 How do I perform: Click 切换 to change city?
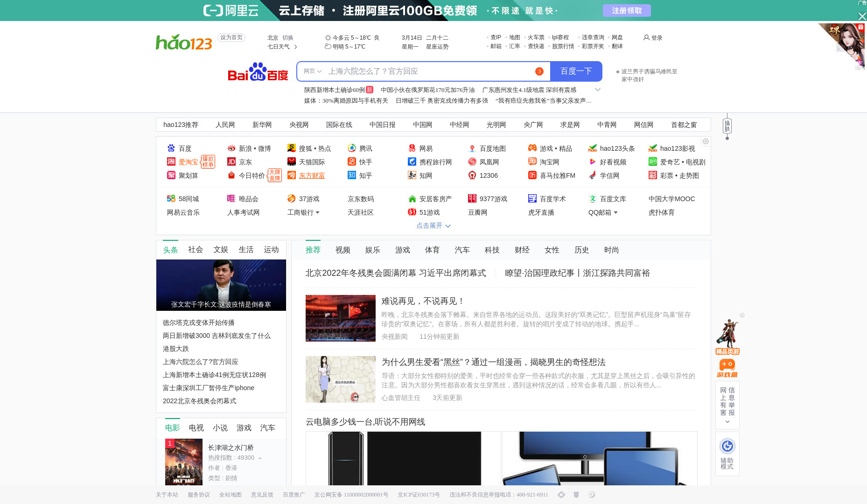coord(288,38)
